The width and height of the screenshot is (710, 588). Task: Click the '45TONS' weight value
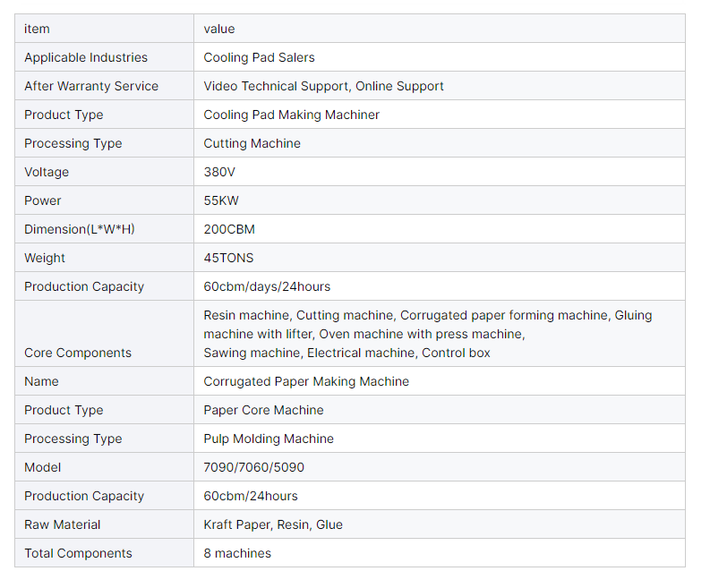(228, 258)
